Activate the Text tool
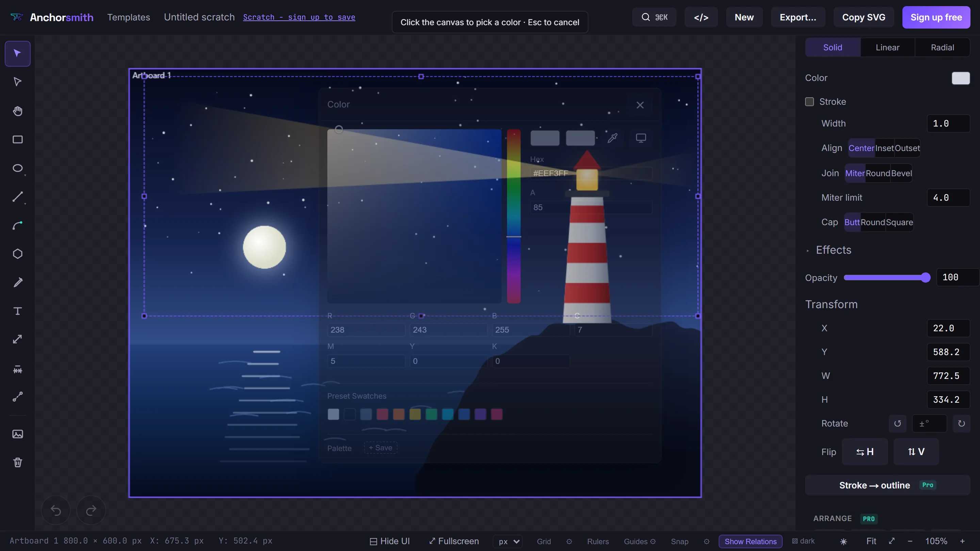This screenshot has width=980, height=551. (17, 311)
